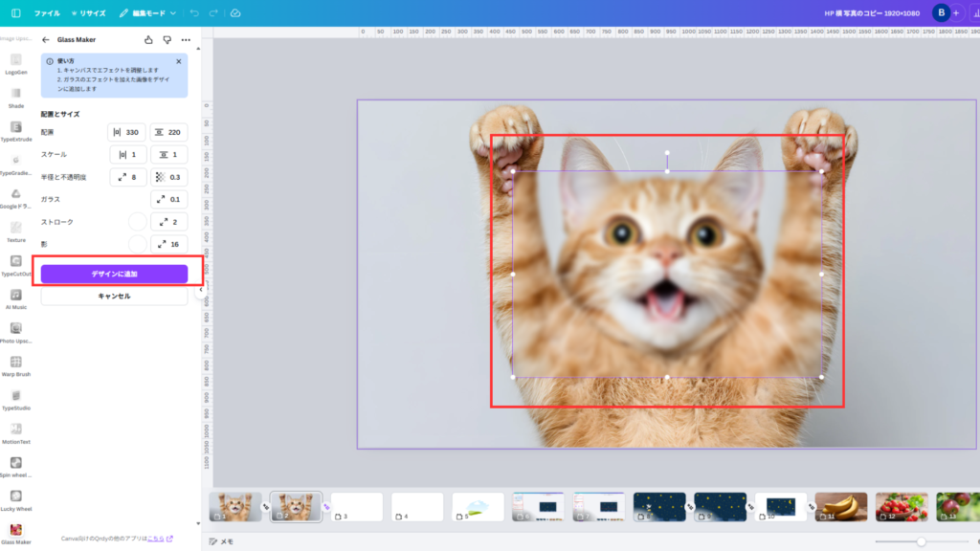Open the Warp Brush app
This screenshot has height=551, width=980.
coord(16,364)
